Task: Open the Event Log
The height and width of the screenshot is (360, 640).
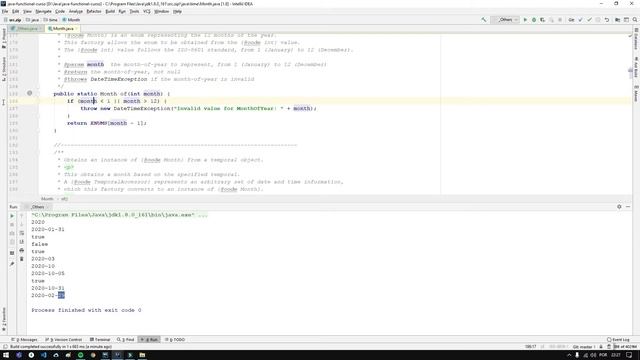Action: [619, 340]
